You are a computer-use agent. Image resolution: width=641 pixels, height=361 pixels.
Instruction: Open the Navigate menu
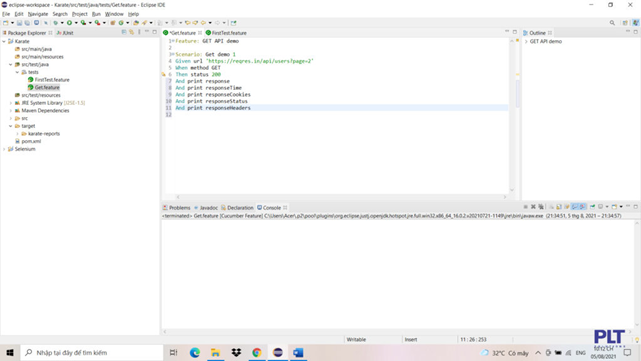[x=38, y=14]
